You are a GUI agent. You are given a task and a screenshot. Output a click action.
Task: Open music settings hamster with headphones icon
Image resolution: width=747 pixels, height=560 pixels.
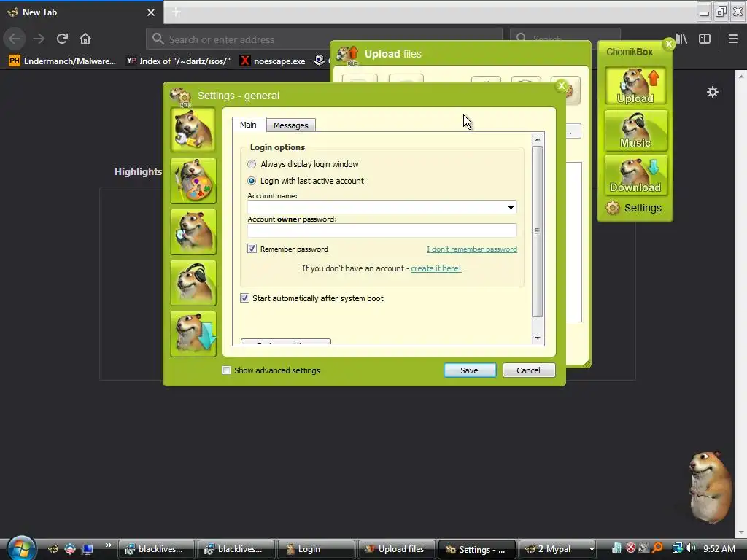[193, 283]
